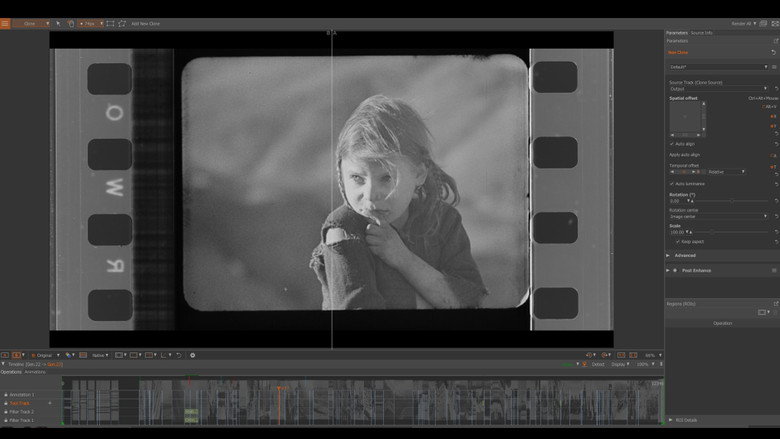Switch to the Source Info tab
The image size is (780, 439).
tap(701, 33)
